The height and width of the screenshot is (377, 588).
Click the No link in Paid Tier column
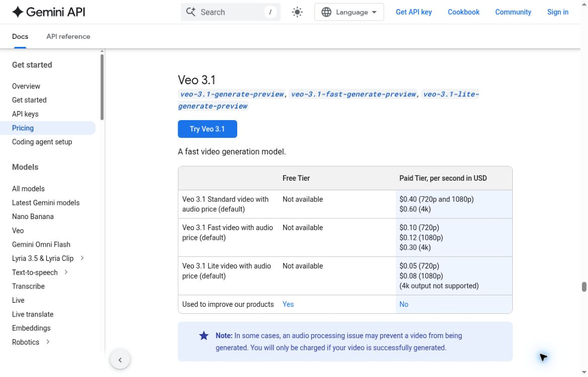click(x=404, y=304)
